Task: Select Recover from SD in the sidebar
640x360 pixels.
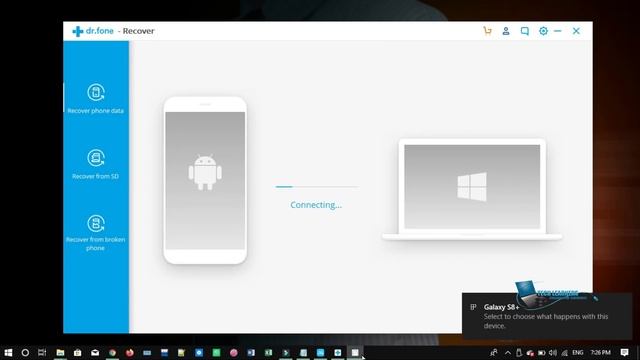Action: (x=96, y=164)
